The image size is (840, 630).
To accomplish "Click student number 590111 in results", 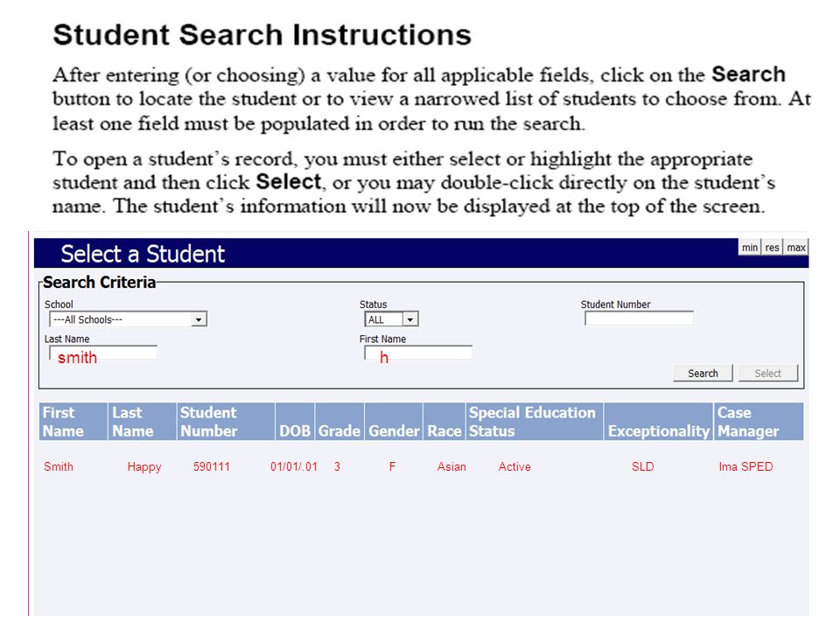I will pos(212,467).
